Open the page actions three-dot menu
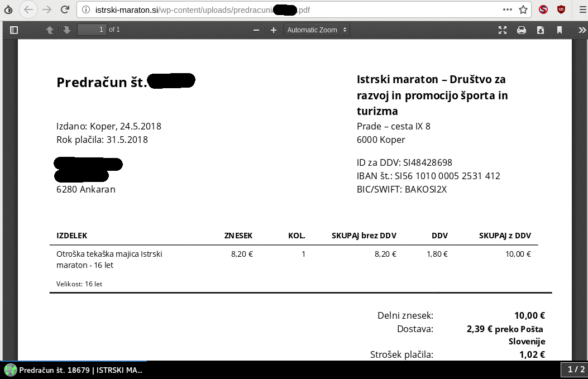This screenshot has height=379, width=588. (x=508, y=9)
